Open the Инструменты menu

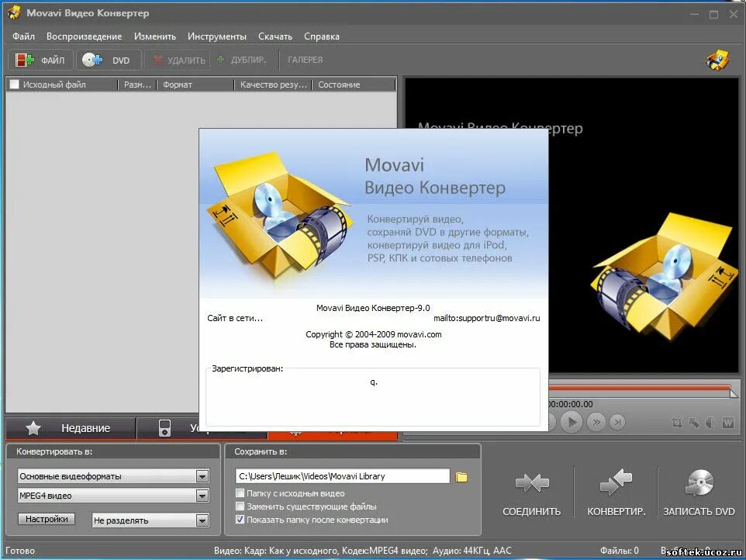point(217,36)
